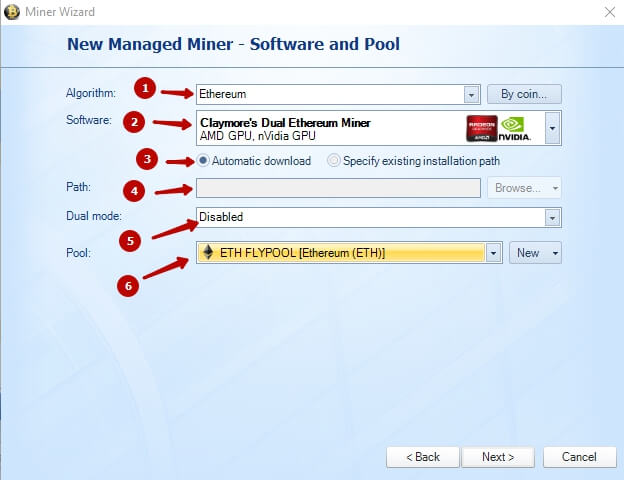Click the Bitcoin coin icon in title bar
This screenshot has width=624, height=480.
[12, 12]
